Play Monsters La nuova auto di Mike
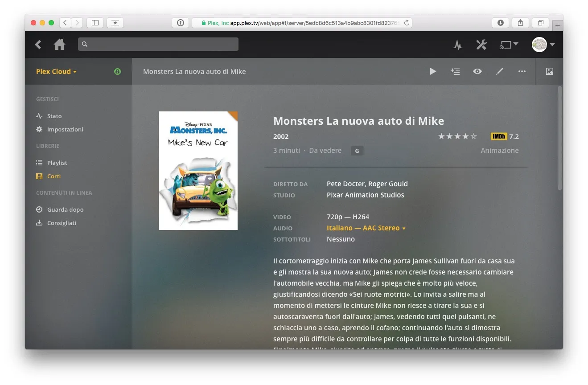Screen dimensions: 588x385 click(x=433, y=71)
